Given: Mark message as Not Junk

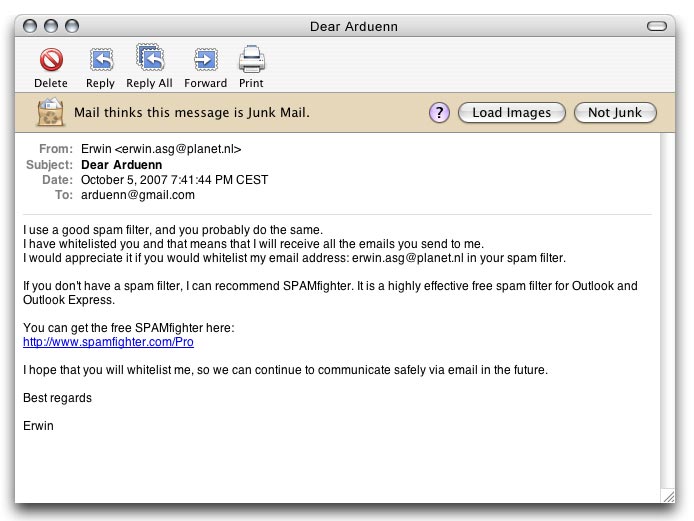Looking at the screenshot, I should [615, 112].
